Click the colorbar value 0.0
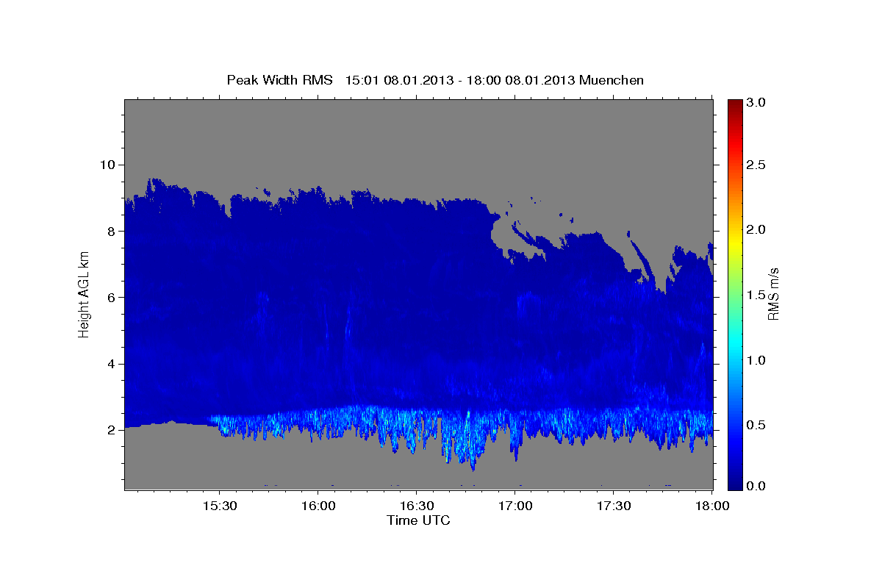The width and height of the screenshot is (882, 588). pyautogui.click(x=757, y=486)
